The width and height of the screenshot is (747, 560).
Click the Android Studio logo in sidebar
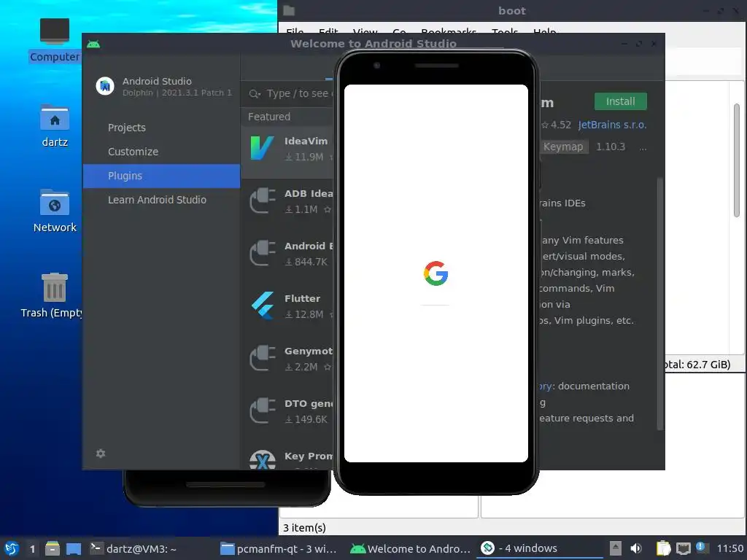(105, 86)
